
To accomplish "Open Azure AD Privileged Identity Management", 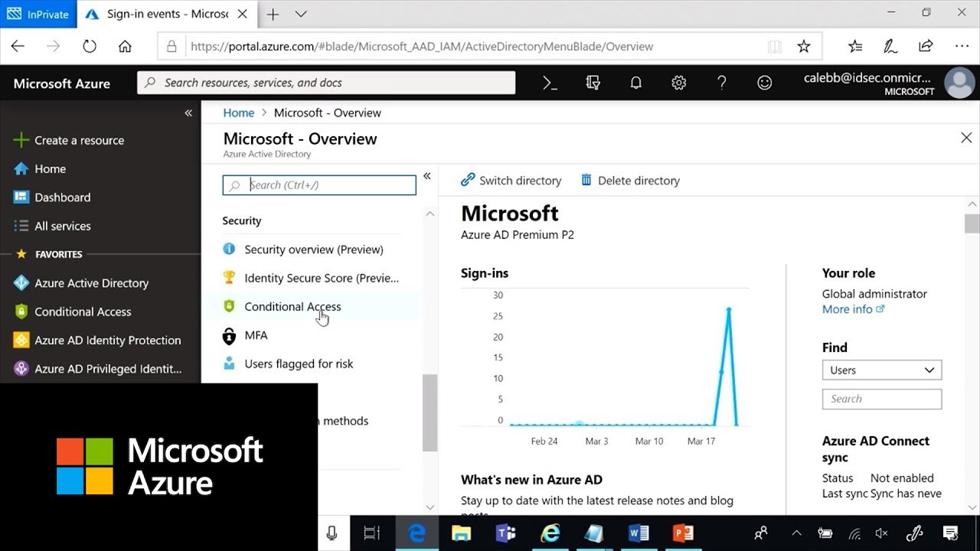I will [97, 369].
